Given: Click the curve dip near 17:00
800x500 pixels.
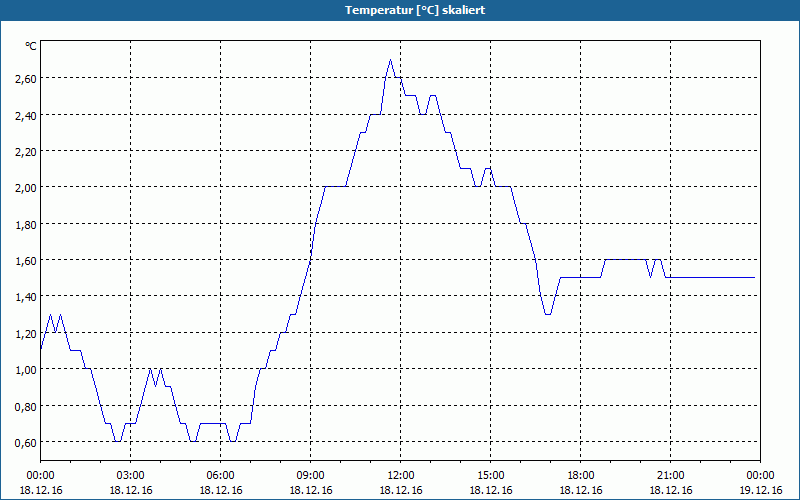Looking at the screenshot, I should (548, 314).
